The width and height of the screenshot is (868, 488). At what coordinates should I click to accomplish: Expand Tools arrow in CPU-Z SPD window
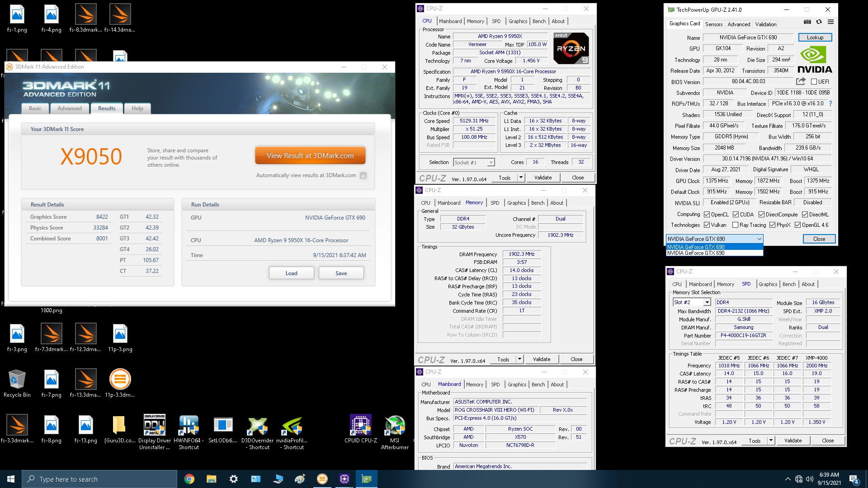coord(771,441)
